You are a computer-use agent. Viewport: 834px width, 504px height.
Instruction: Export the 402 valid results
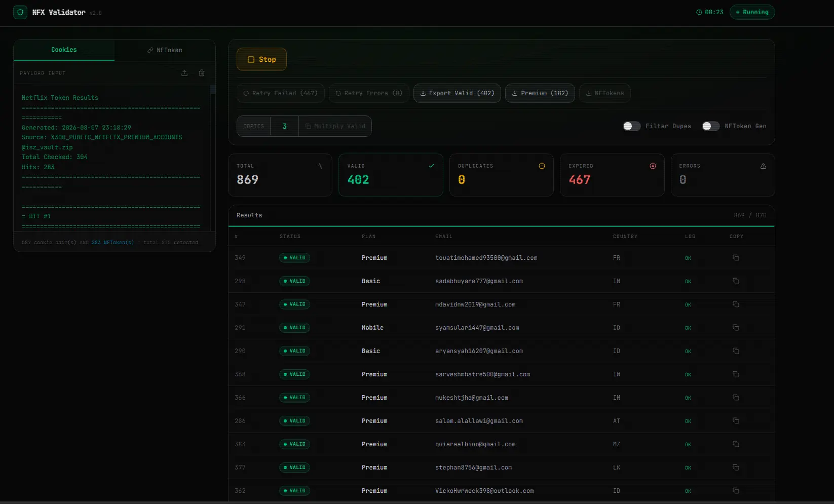457,93
